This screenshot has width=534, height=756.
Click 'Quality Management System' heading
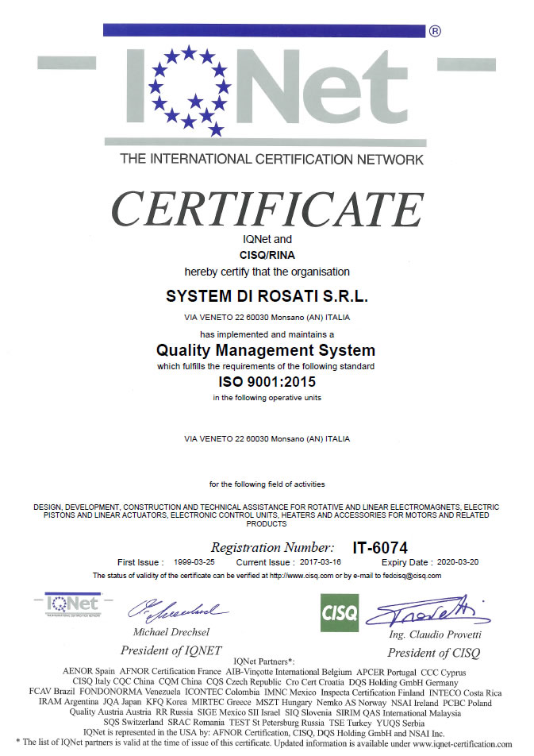(266, 350)
